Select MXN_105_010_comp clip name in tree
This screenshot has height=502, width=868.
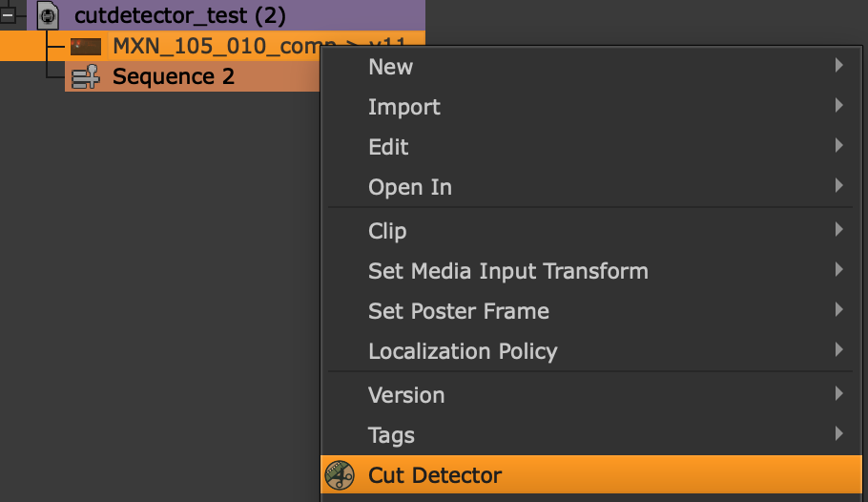217,46
